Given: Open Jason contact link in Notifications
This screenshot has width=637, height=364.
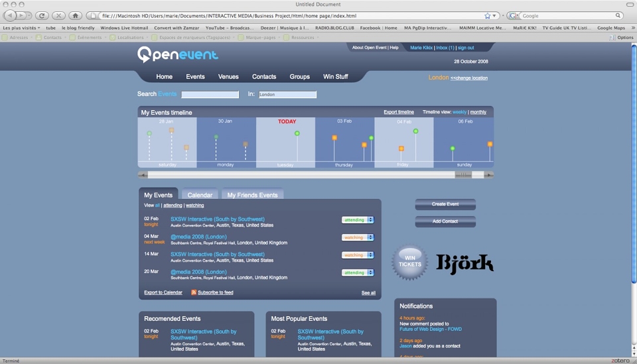Looking at the screenshot, I should coord(405,346).
